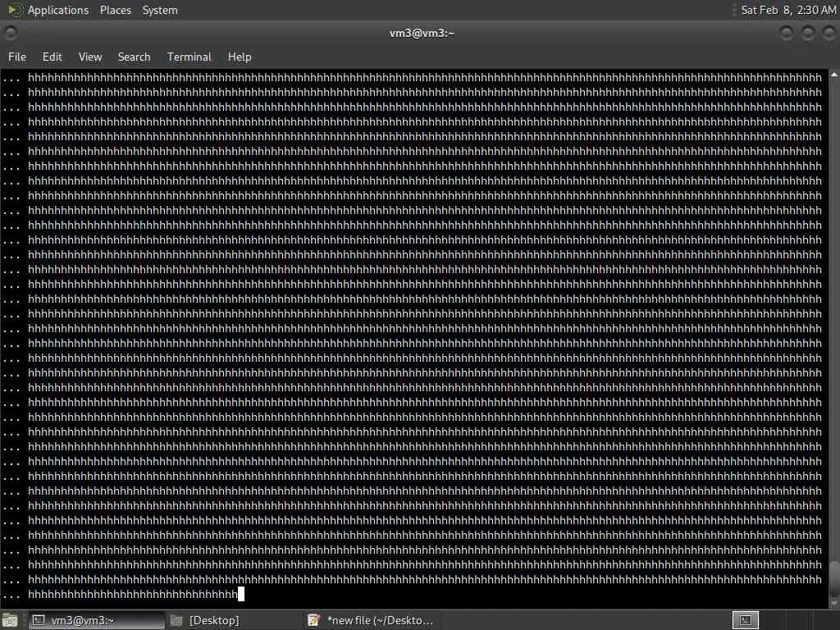Open the Applications panel menu
Image resolution: width=840 pixels, height=630 pixels.
coord(58,10)
